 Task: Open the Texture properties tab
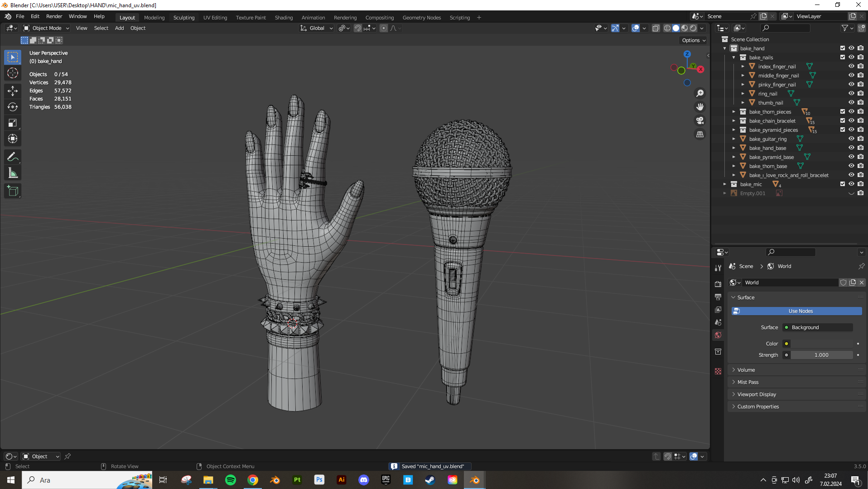[718, 371]
